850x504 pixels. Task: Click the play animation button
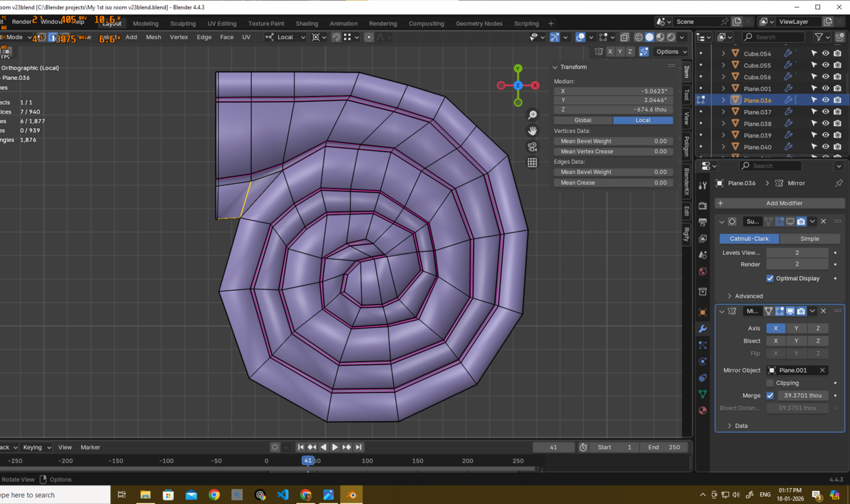tap(335, 448)
